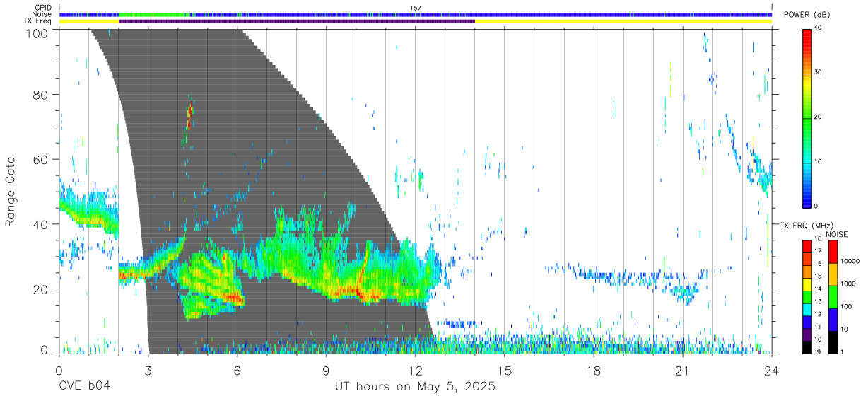This screenshot has width=868, height=401.
Task: Select the 100 tick on the noise legend
Action: point(846,306)
